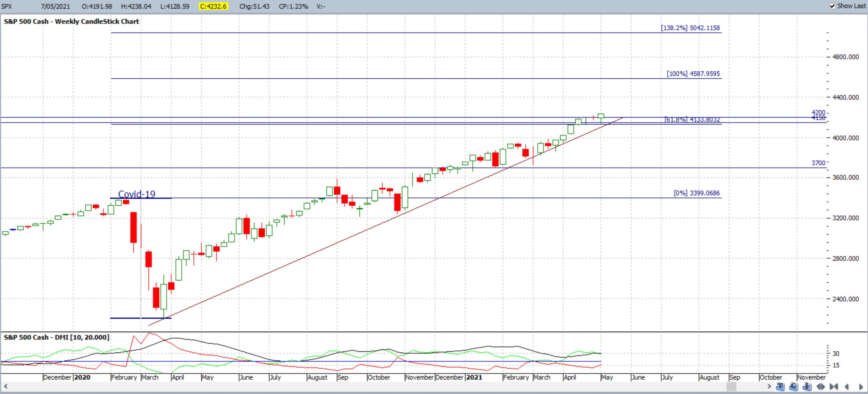
Task: Click the CP:1.23% percent value
Action: (x=293, y=6)
